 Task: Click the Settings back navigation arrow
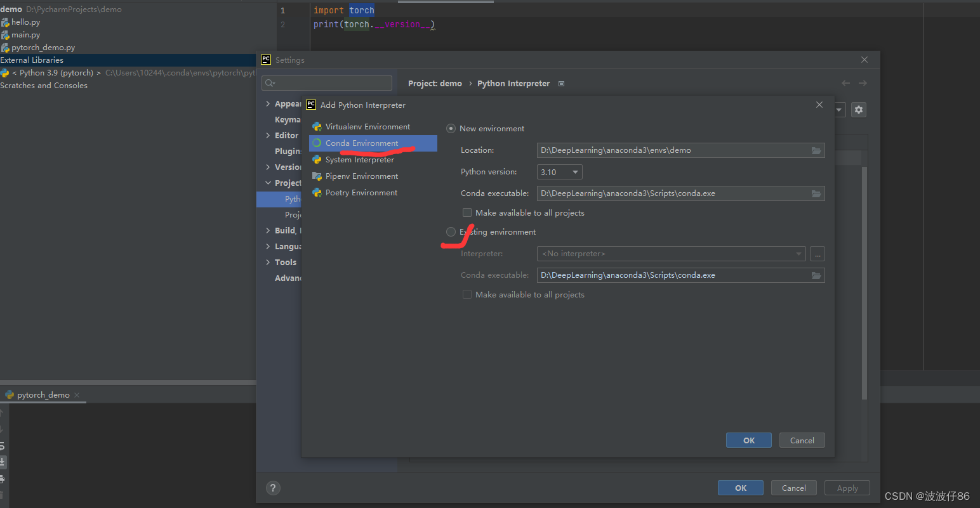[845, 83]
